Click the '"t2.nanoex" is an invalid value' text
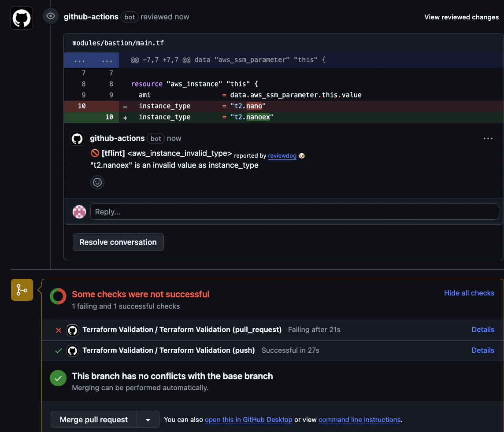This screenshot has width=504, height=432. (174, 165)
